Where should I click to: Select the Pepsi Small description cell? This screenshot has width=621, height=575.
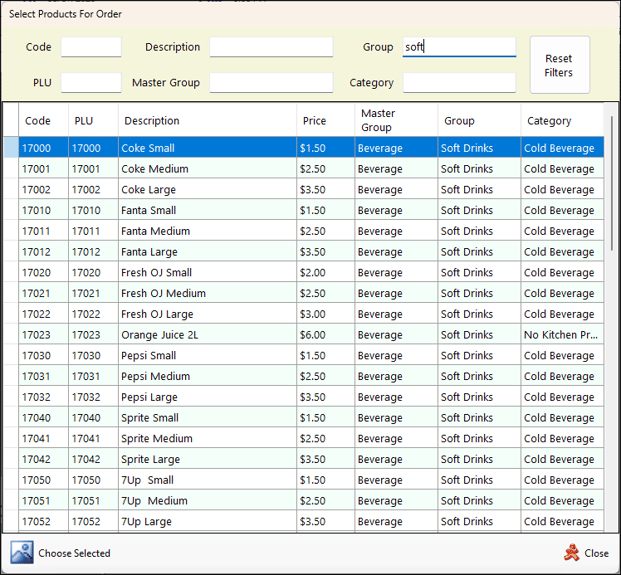click(207, 355)
